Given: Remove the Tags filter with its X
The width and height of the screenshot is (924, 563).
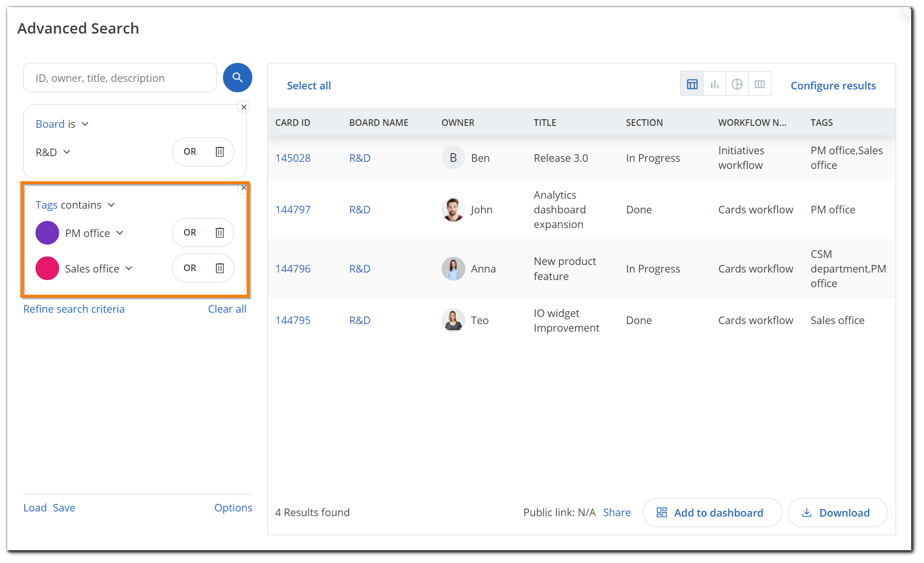Looking at the screenshot, I should click(244, 188).
